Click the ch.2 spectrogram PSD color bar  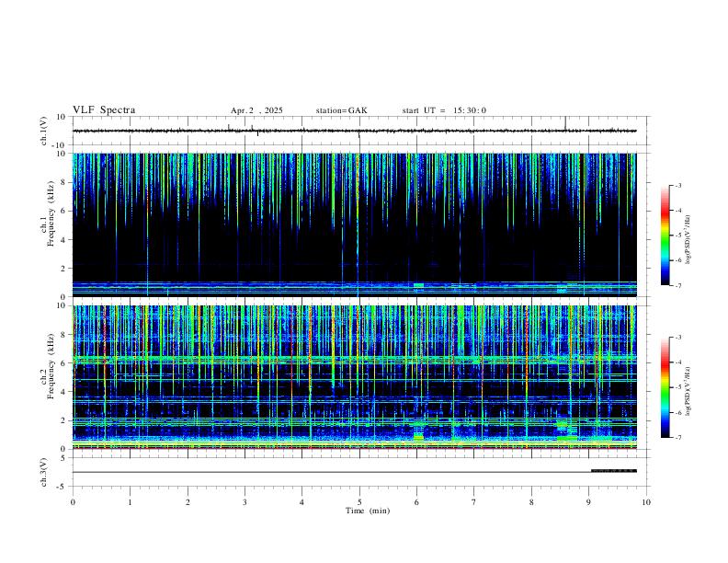665,387
